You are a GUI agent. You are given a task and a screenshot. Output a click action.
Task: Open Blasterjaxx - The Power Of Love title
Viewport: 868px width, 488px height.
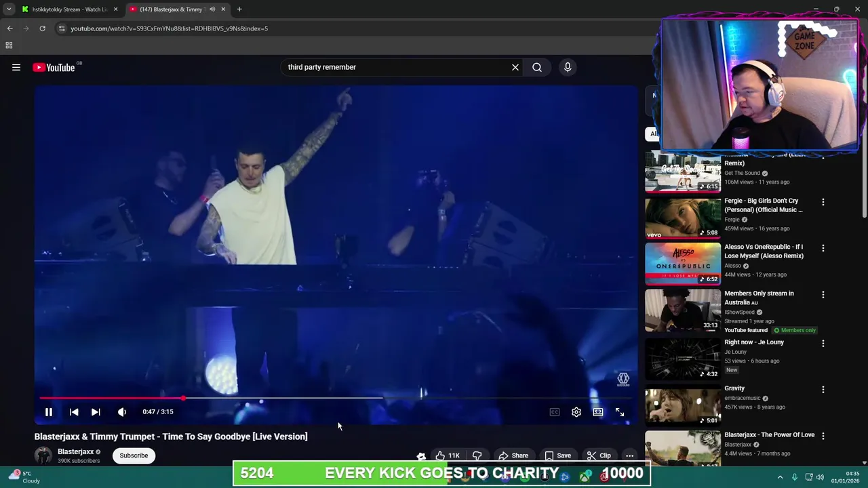(x=769, y=435)
